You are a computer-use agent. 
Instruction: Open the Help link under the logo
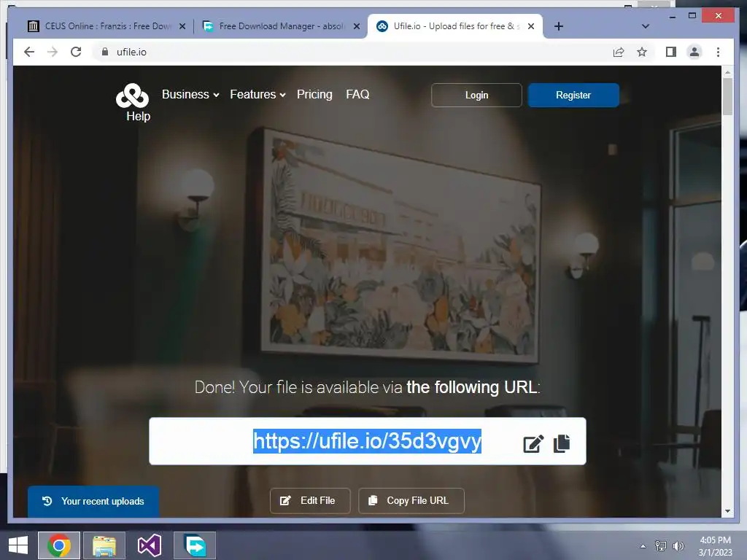(138, 116)
